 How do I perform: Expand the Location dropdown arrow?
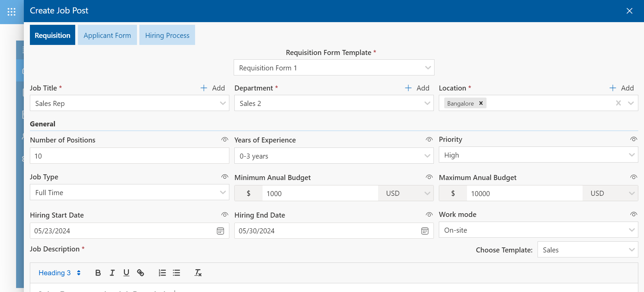pos(631,103)
